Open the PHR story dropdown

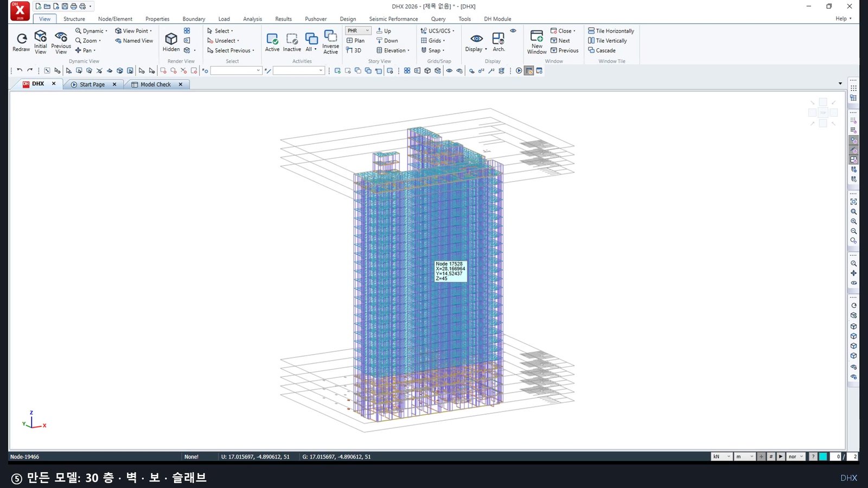(x=358, y=31)
